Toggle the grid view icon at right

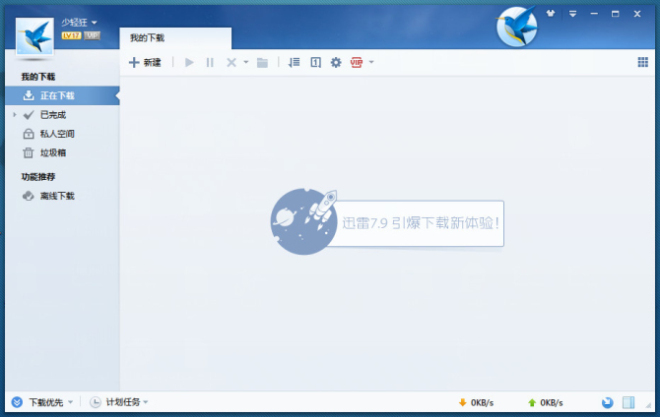point(643,62)
